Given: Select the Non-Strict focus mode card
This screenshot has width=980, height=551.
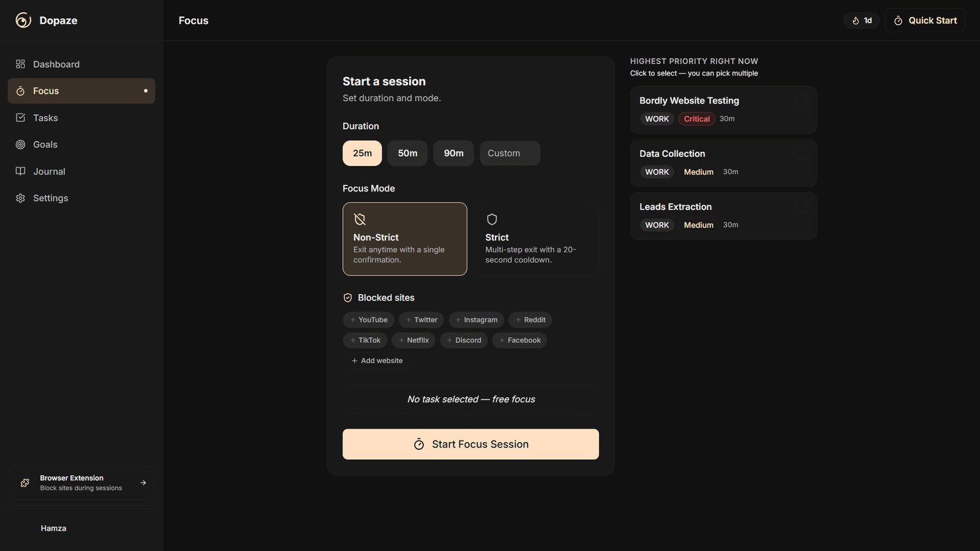Looking at the screenshot, I should [404, 239].
